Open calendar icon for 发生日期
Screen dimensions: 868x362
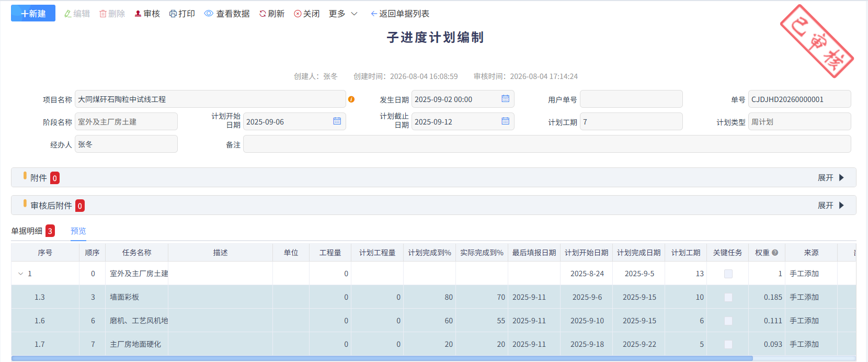point(505,99)
